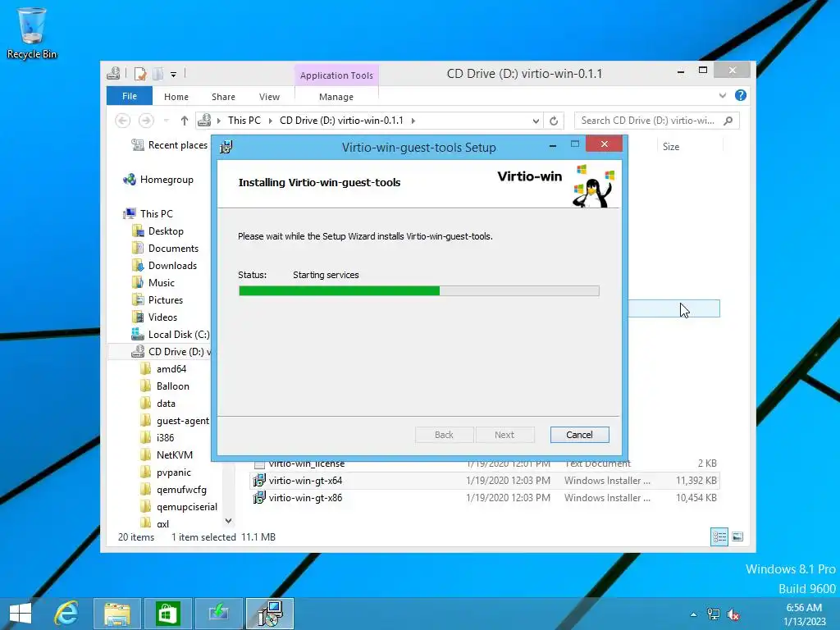This screenshot has width=840, height=630.
Task: Click the Forward navigation arrow
Action: (146, 121)
